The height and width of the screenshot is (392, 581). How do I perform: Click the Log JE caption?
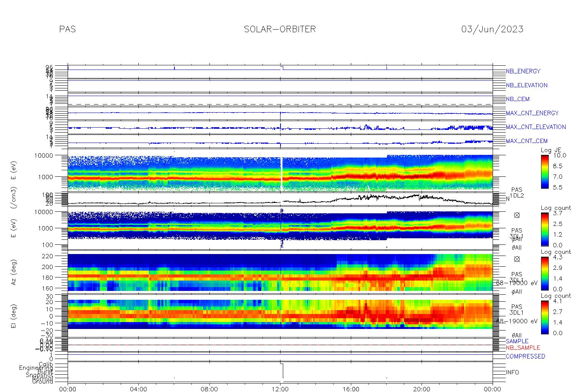(551, 150)
